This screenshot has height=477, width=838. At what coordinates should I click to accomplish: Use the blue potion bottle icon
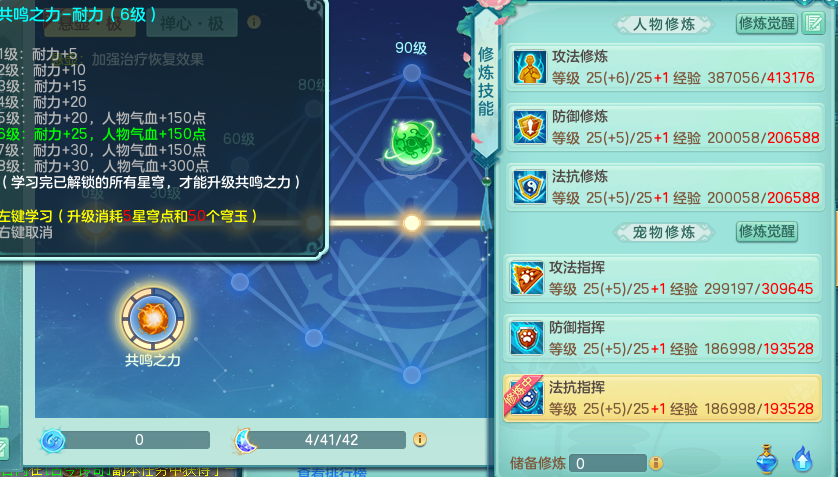pos(767,459)
